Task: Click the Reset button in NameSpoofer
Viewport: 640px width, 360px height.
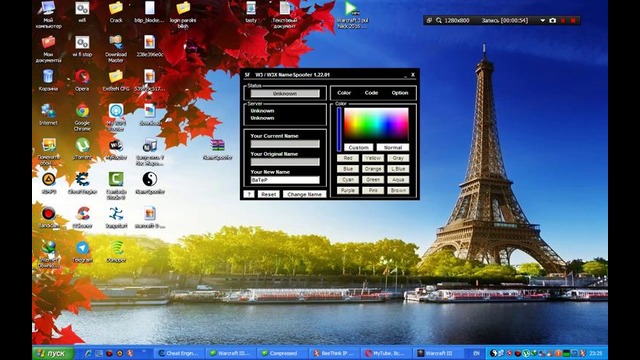Action: point(269,194)
